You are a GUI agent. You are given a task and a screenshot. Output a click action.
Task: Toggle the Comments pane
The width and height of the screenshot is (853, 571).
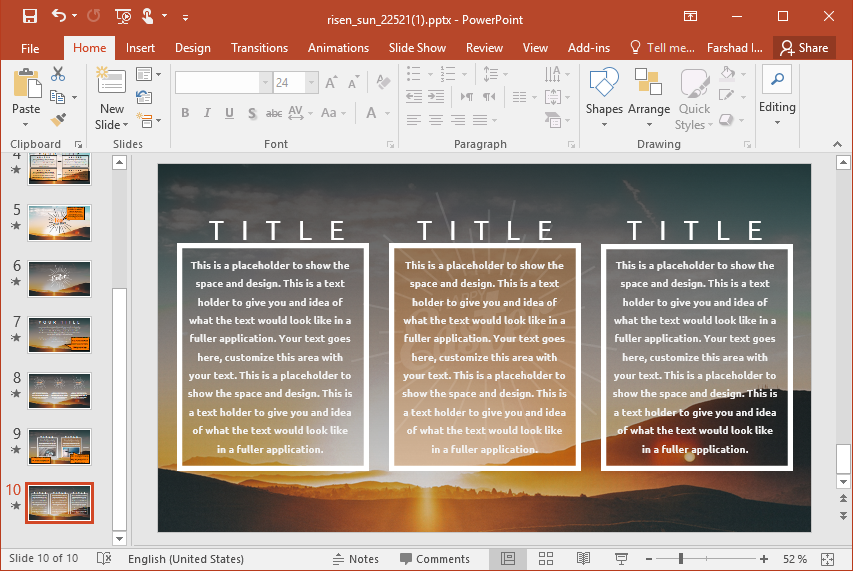(434, 559)
